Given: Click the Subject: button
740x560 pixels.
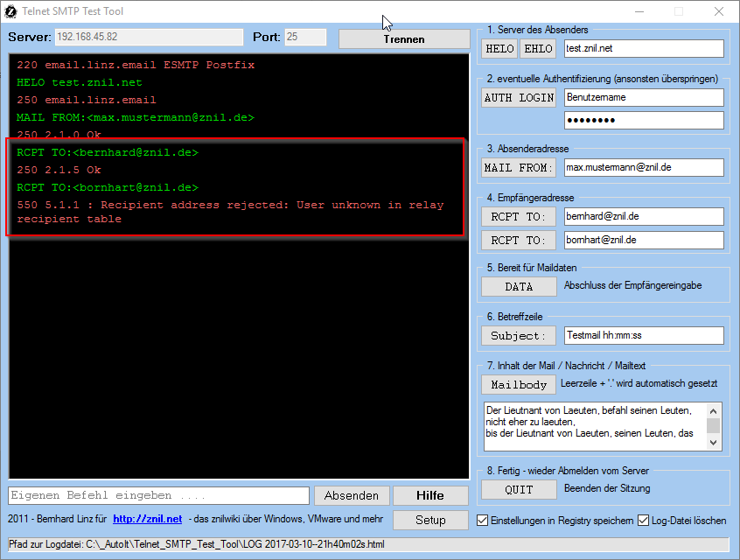Looking at the screenshot, I should click(519, 335).
